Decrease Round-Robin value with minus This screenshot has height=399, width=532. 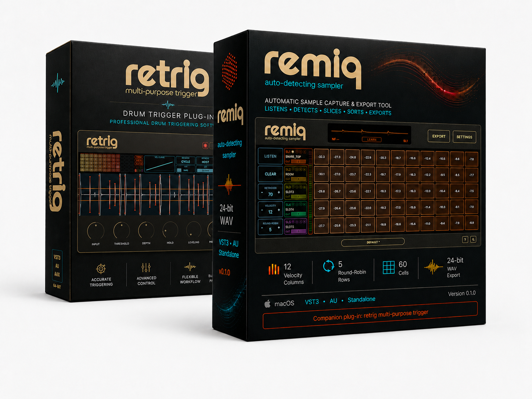tap(262, 228)
